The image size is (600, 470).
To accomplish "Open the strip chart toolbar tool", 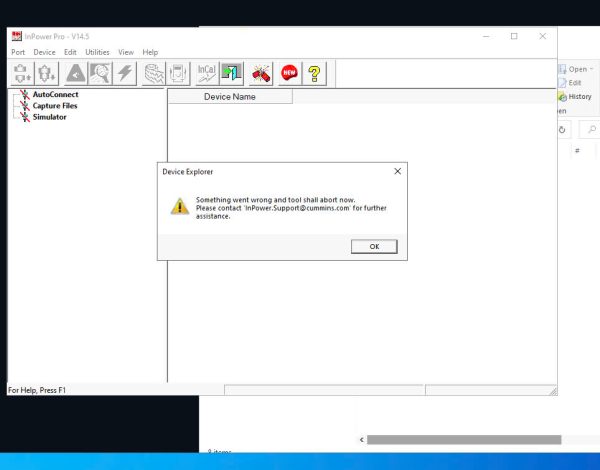I will [x=154, y=73].
